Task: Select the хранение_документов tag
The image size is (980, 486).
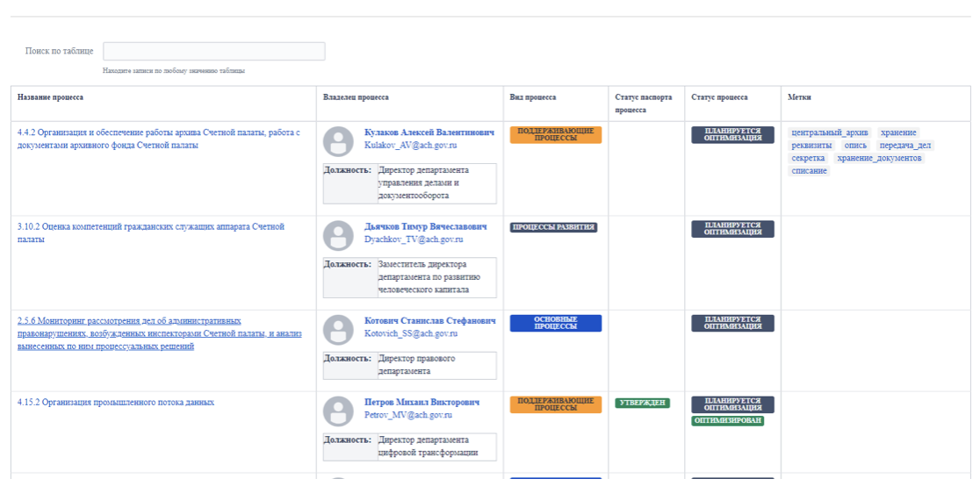Action: pos(879,158)
